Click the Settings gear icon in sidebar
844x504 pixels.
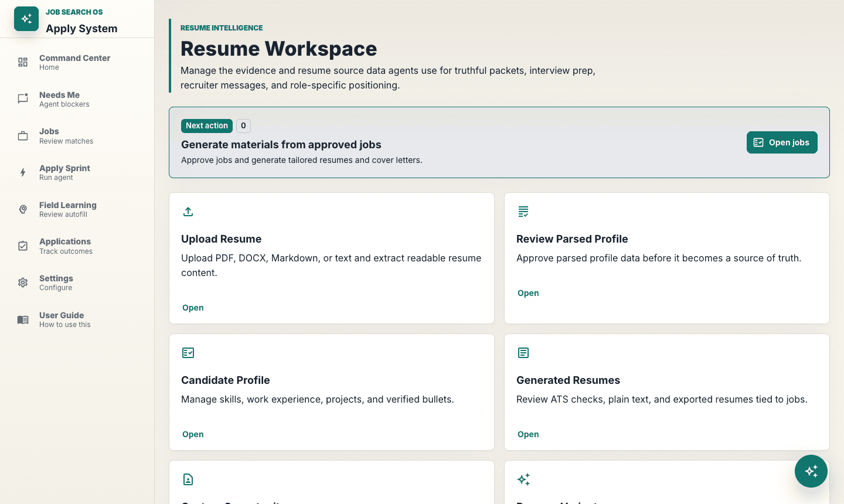pyautogui.click(x=23, y=282)
